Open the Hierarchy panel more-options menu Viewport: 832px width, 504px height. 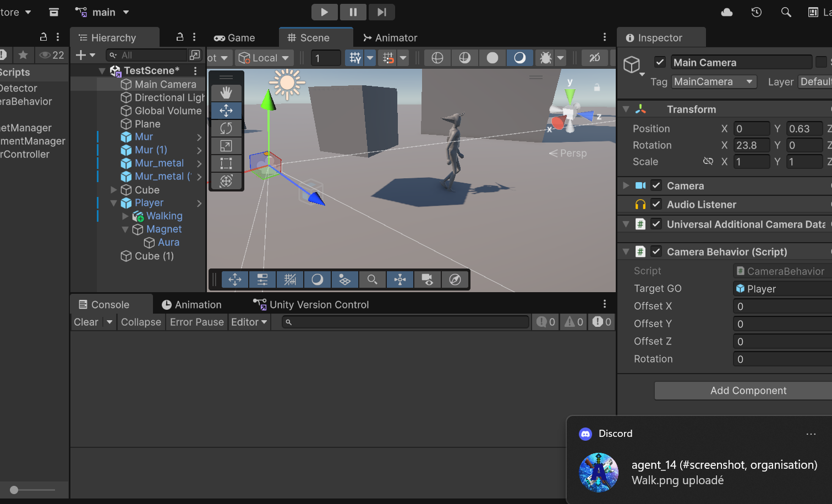194,37
